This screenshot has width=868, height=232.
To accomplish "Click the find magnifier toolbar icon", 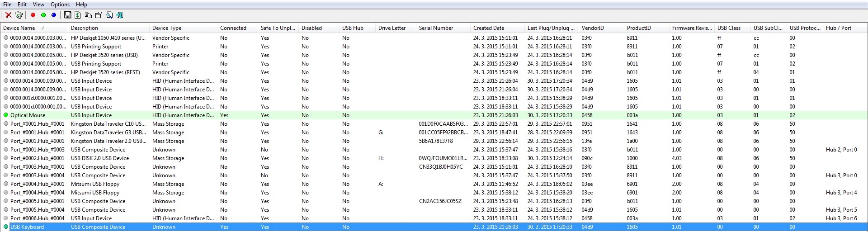I will (109, 15).
